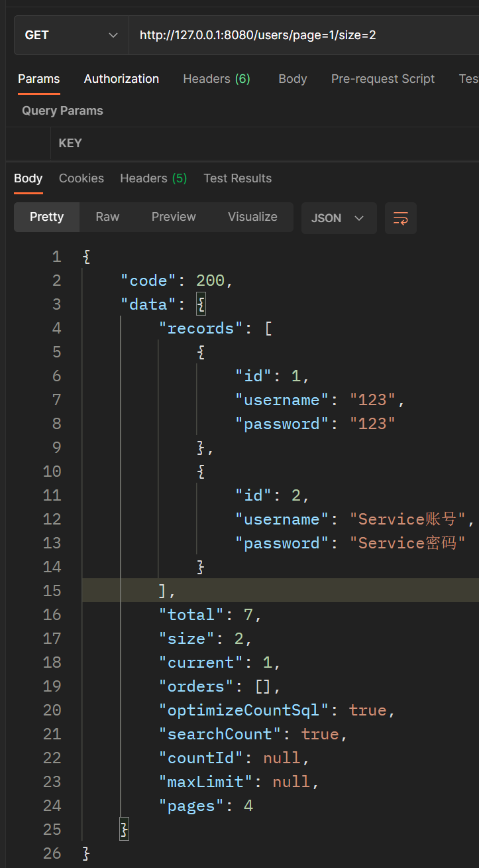
Task: Click line number 15 in the gutter
Action: (x=52, y=591)
